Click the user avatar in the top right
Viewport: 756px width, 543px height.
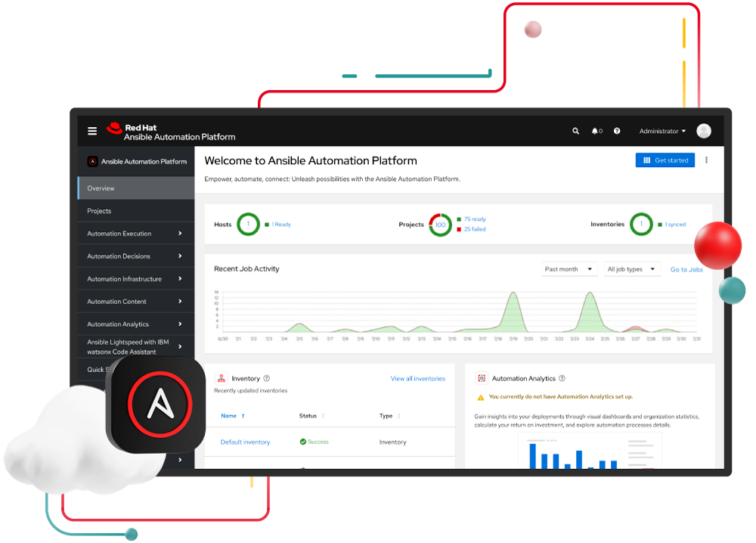[x=703, y=130]
